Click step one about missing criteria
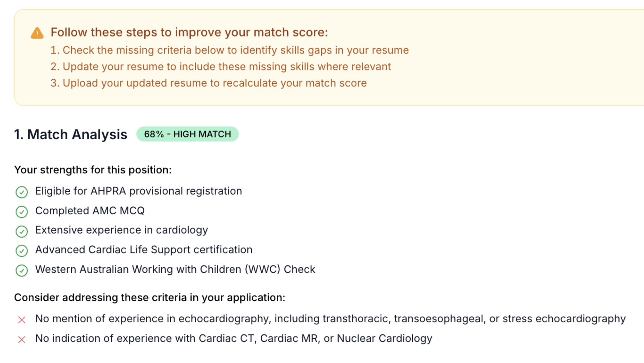 230,50
